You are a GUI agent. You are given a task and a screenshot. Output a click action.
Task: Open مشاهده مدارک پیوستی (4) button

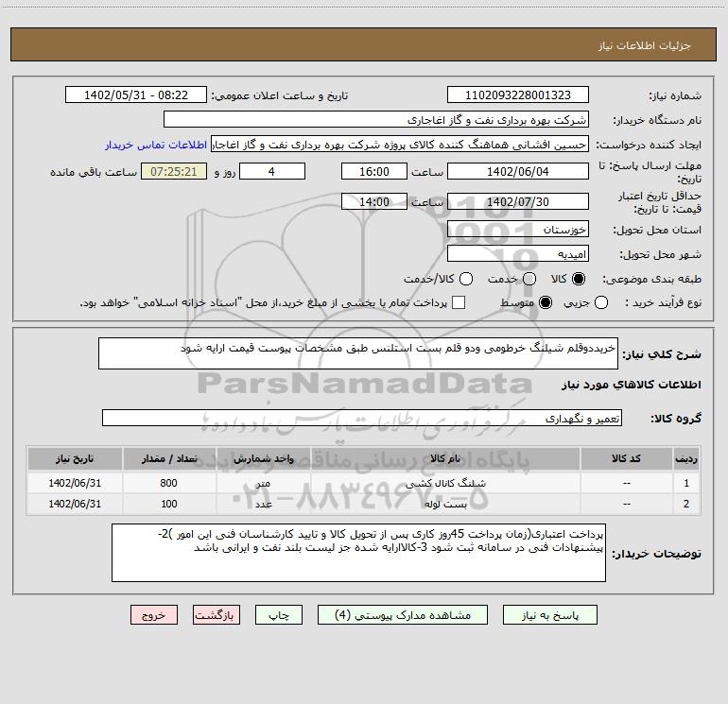click(403, 615)
